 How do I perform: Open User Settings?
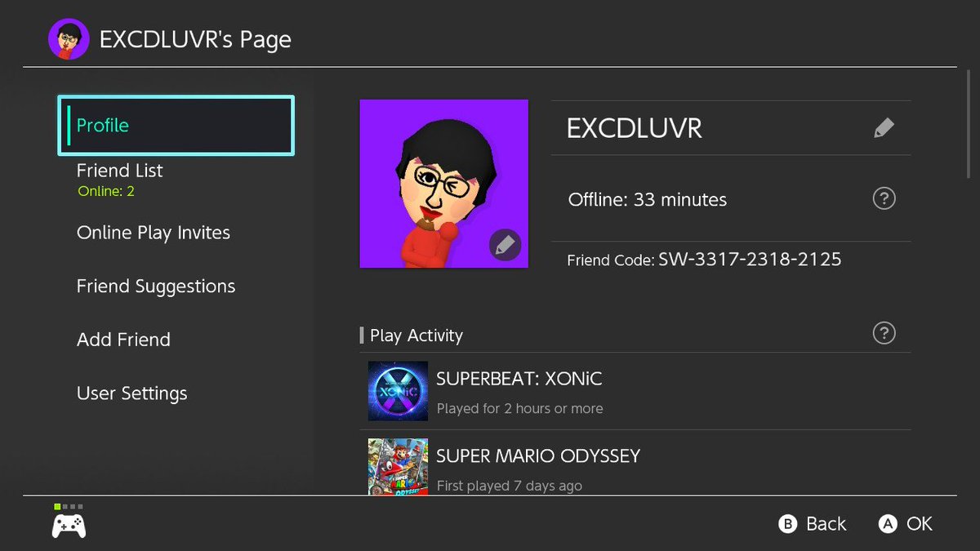click(x=132, y=393)
